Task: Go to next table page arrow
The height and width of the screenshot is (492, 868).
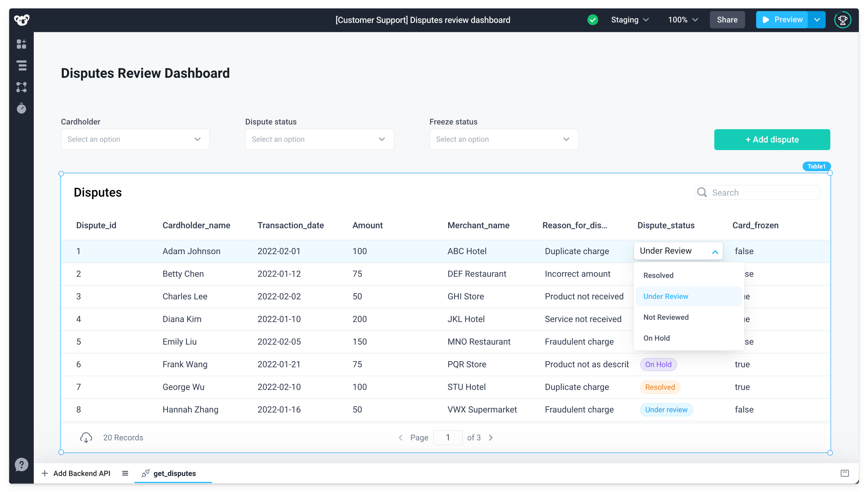Action: (x=491, y=438)
